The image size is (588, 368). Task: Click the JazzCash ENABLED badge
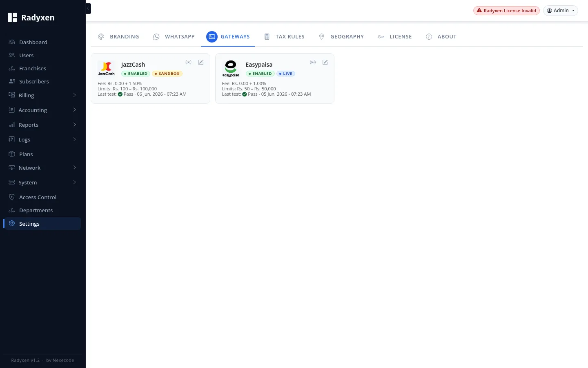pyautogui.click(x=136, y=74)
